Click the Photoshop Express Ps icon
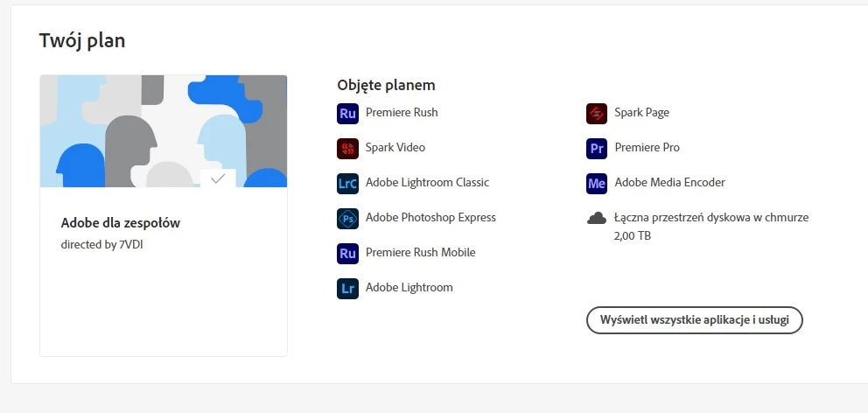 tap(347, 219)
